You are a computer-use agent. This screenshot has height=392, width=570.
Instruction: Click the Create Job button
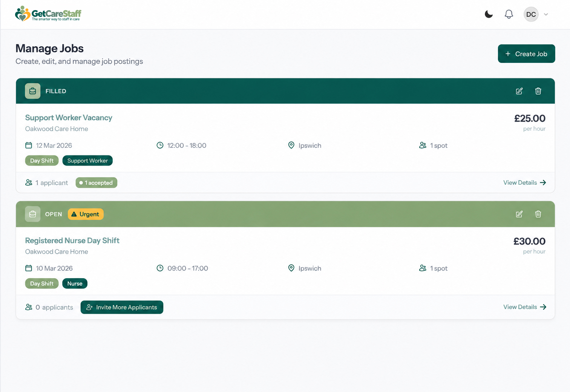tap(526, 54)
